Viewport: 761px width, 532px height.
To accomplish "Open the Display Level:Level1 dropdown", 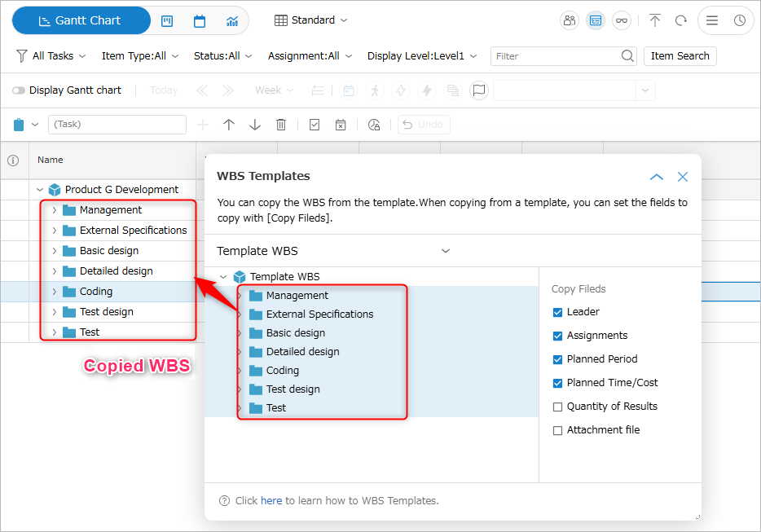I will coord(422,56).
